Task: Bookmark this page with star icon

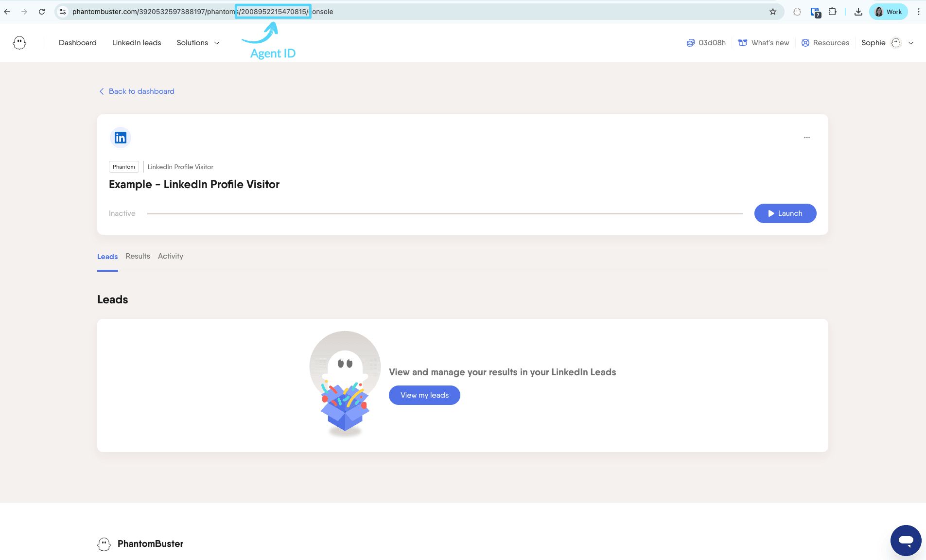Action: 773,12
